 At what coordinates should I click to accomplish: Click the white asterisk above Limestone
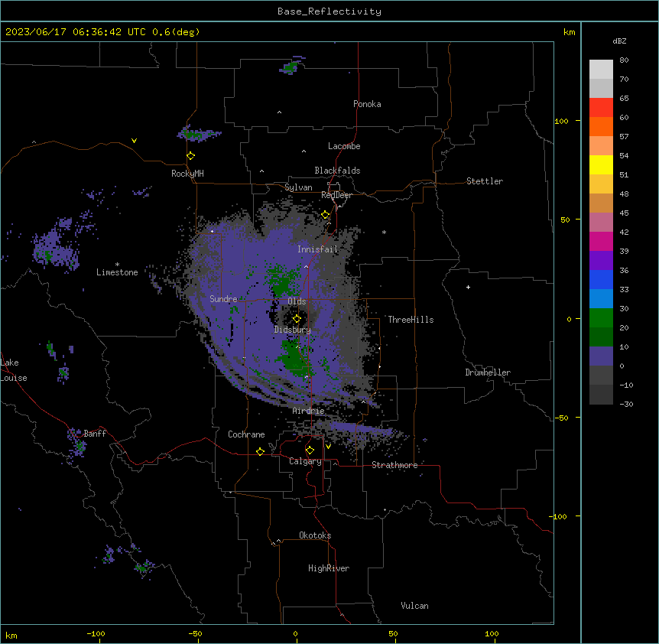(117, 265)
